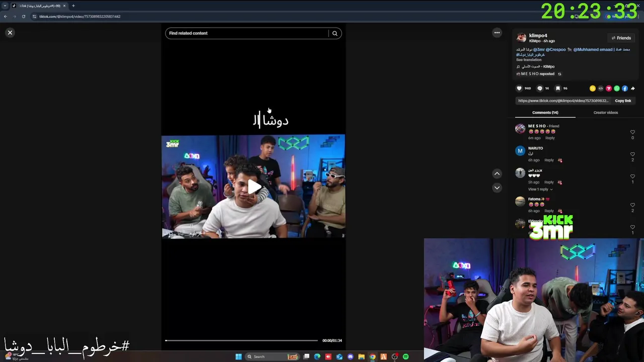Click Copy link button

coord(623,101)
